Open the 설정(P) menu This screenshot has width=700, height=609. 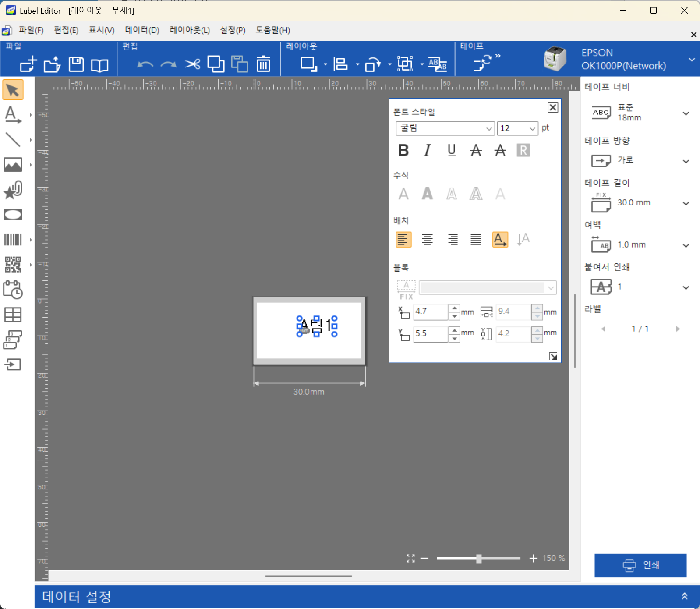[x=233, y=30]
